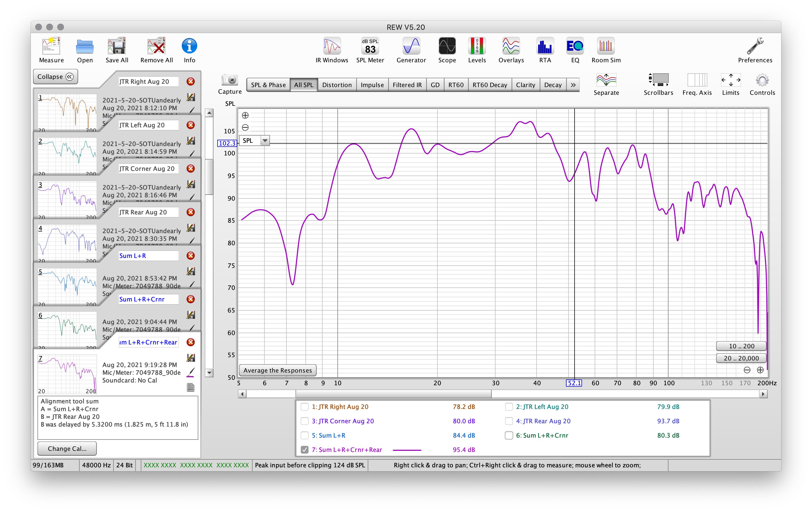The width and height of the screenshot is (812, 512).
Task: Open the SPL axis dropdown
Action: pyautogui.click(x=265, y=141)
